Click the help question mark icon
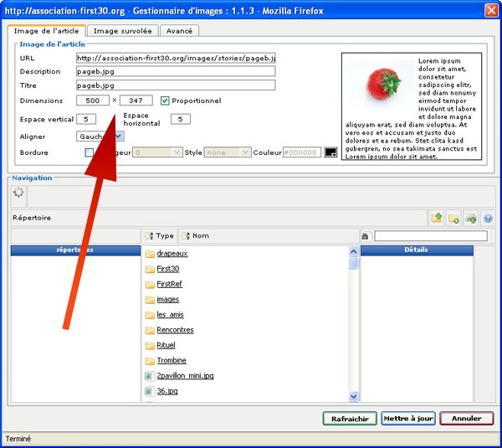 (x=488, y=218)
